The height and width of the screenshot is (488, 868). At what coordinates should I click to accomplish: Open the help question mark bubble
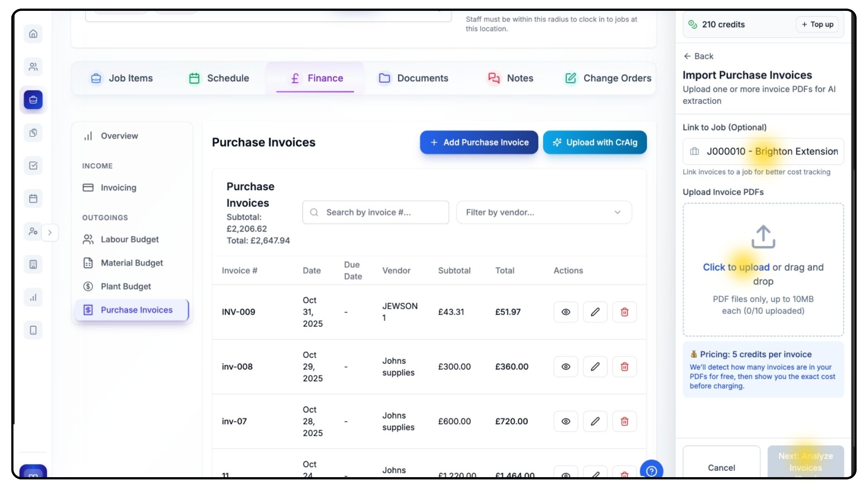(x=651, y=471)
